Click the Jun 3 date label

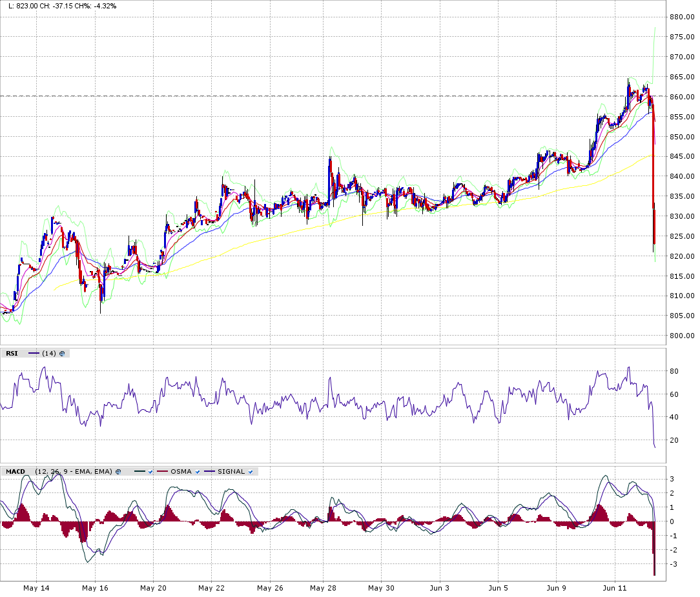(439, 588)
